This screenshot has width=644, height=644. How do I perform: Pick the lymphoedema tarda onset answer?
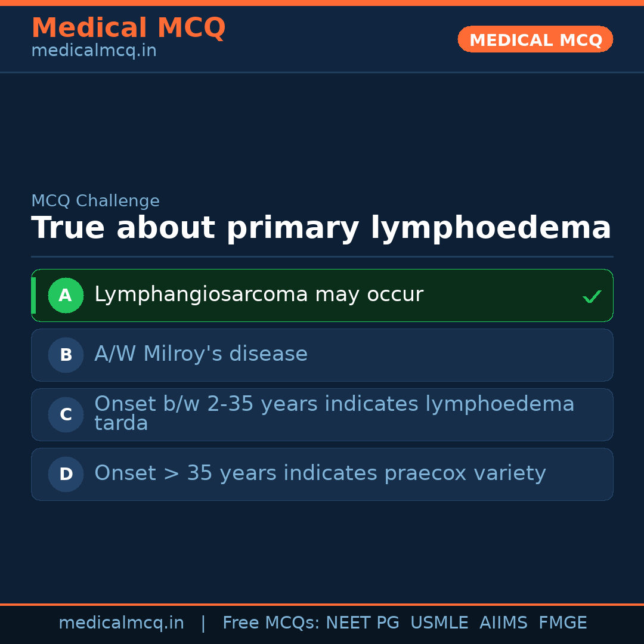(x=334, y=414)
